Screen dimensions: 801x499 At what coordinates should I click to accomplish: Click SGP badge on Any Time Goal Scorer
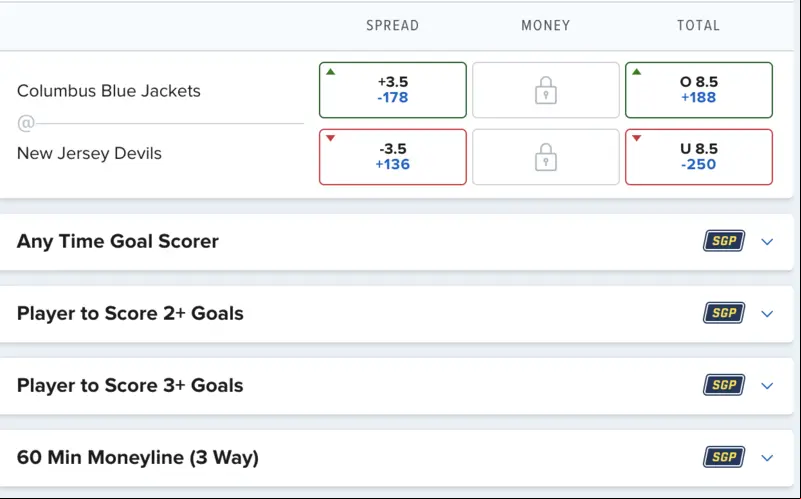pos(724,241)
